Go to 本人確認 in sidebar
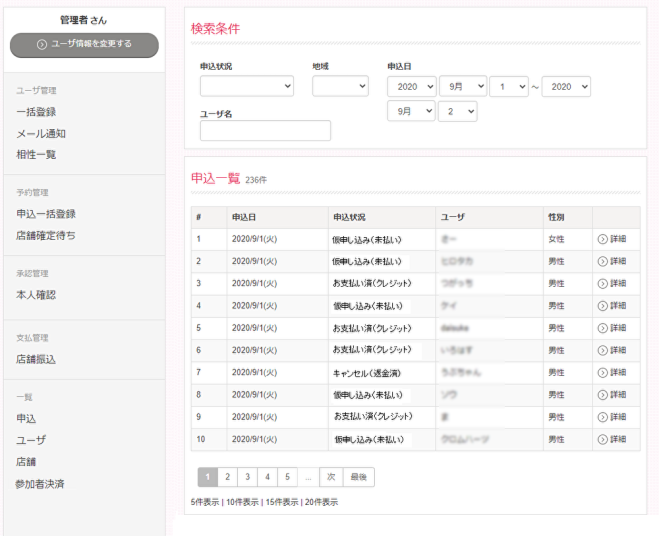The height and width of the screenshot is (536, 659). 36,295
